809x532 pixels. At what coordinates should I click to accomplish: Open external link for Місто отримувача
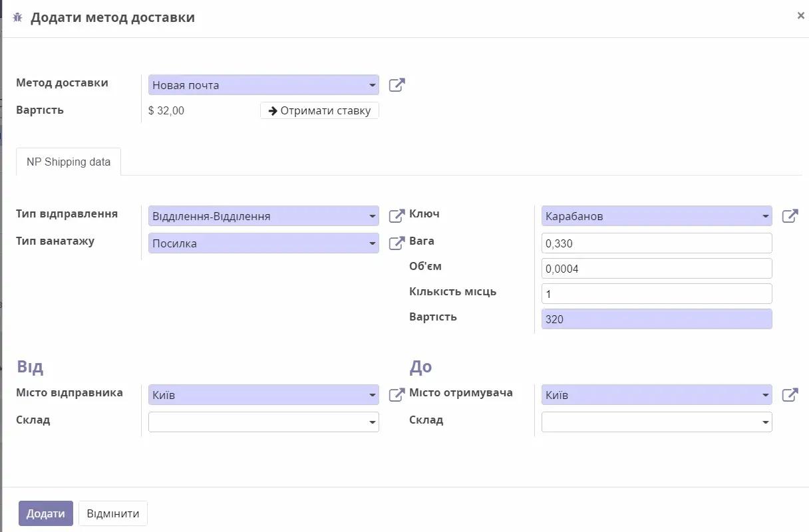pos(790,395)
